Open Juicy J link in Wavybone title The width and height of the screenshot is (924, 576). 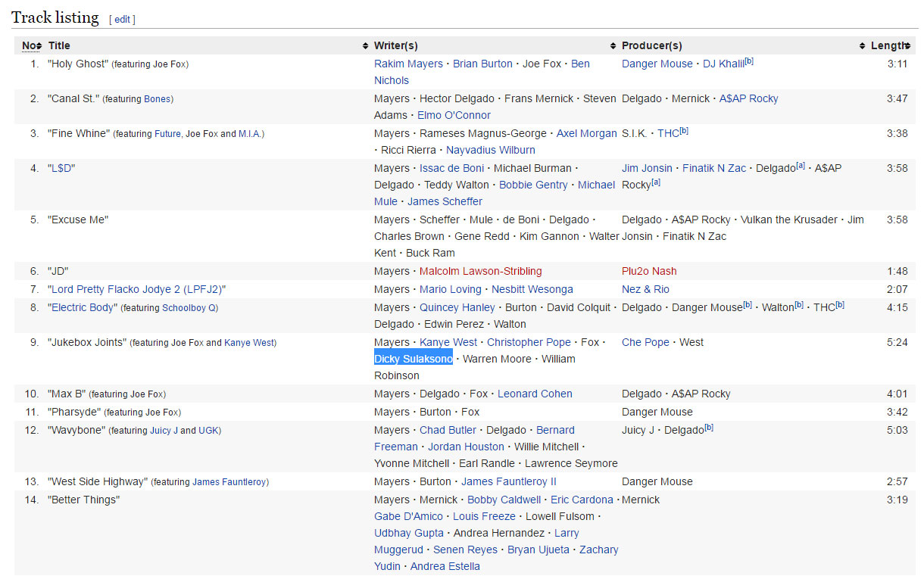click(x=163, y=431)
